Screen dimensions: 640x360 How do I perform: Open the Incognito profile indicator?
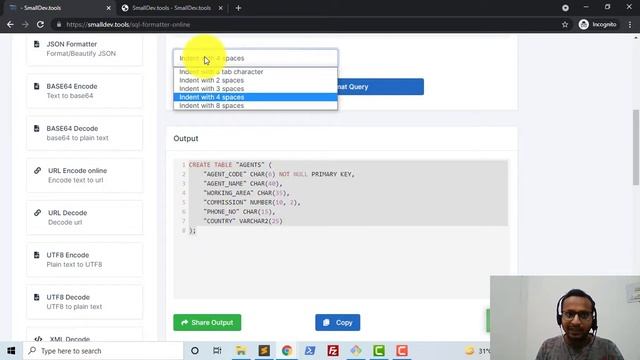tap(598, 24)
